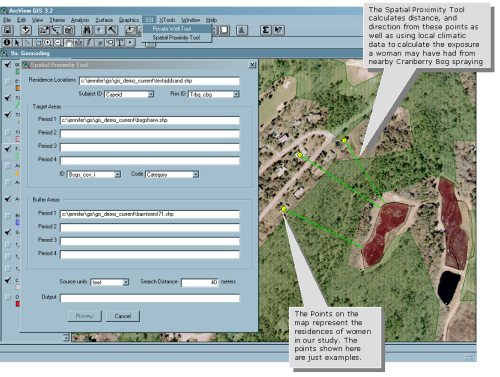Select the Identify tool icon
This screenshot has width=500, height=377.
(x=7, y=43)
